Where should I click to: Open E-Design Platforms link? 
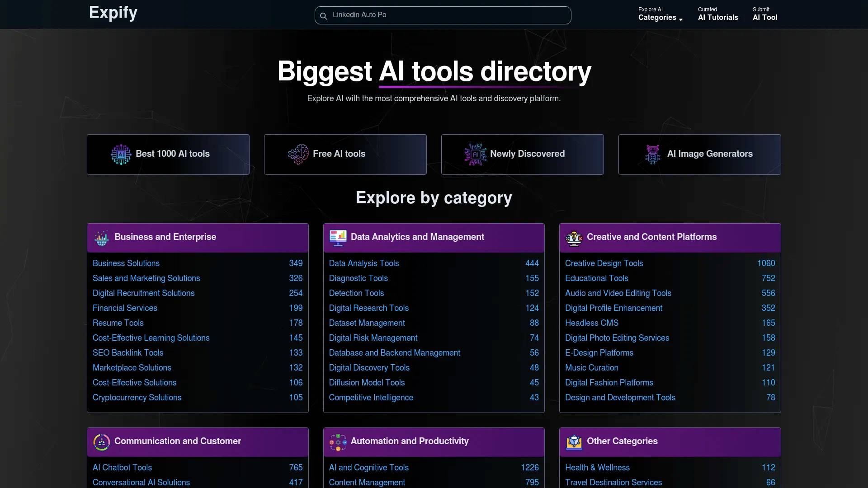tap(599, 352)
